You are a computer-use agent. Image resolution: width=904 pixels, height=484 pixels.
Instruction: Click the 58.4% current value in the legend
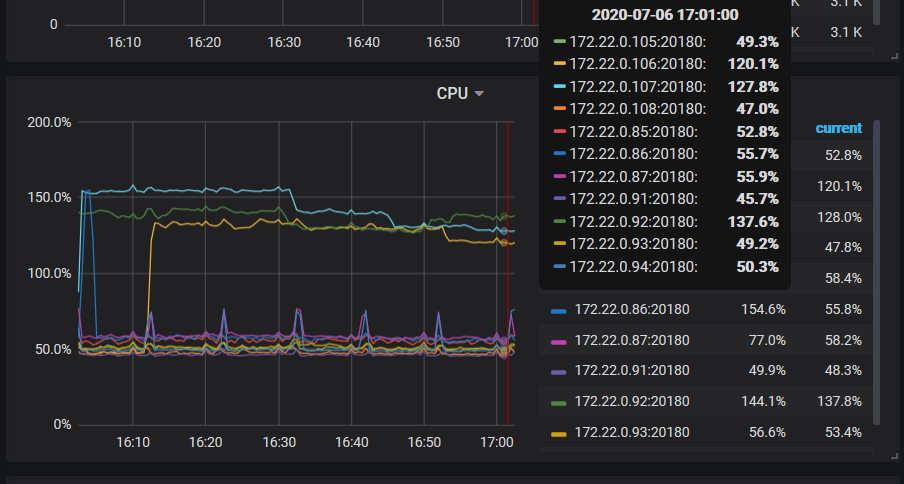843,279
